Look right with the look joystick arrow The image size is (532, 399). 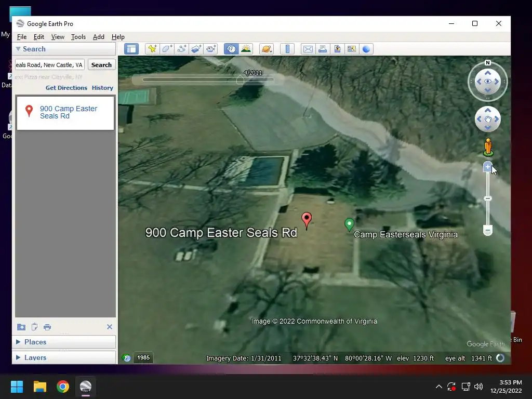(x=496, y=82)
